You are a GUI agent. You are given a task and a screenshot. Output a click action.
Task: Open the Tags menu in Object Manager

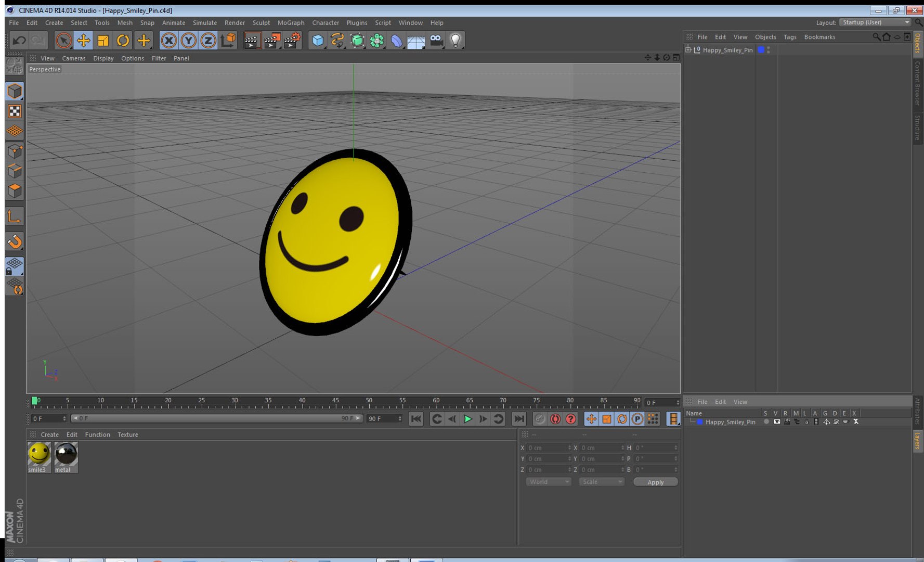click(790, 37)
